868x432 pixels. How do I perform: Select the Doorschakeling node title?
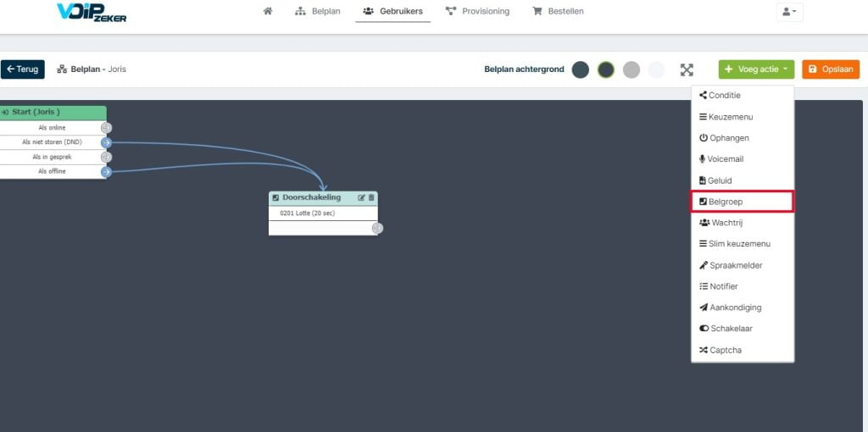pyautogui.click(x=312, y=197)
